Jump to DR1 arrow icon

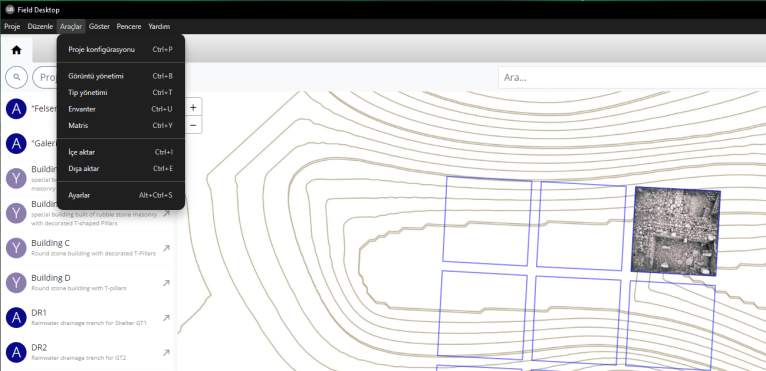point(166,318)
